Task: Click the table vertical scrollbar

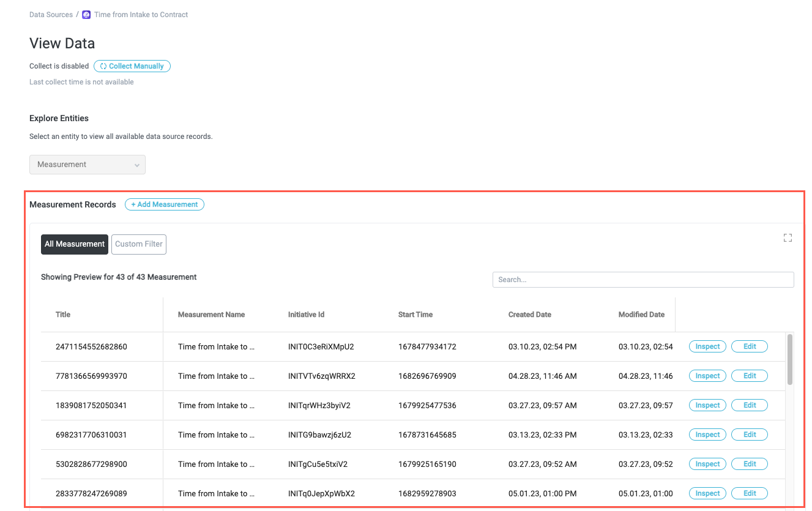Action: [790, 359]
